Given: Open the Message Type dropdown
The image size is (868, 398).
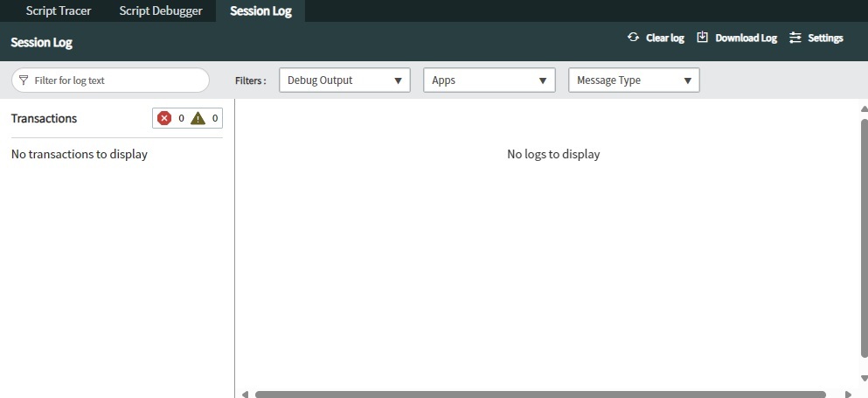Looking at the screenshot, I should coord(634,80).
